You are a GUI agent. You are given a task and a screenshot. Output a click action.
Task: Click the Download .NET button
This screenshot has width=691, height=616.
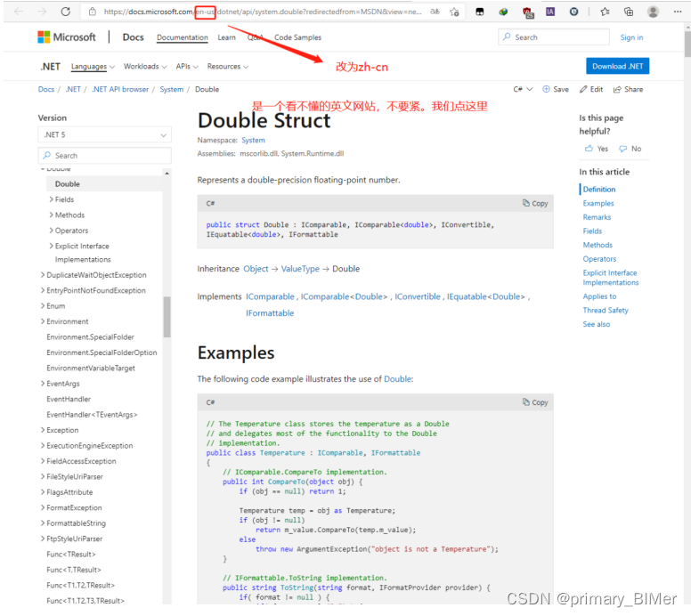click(617, 66)
